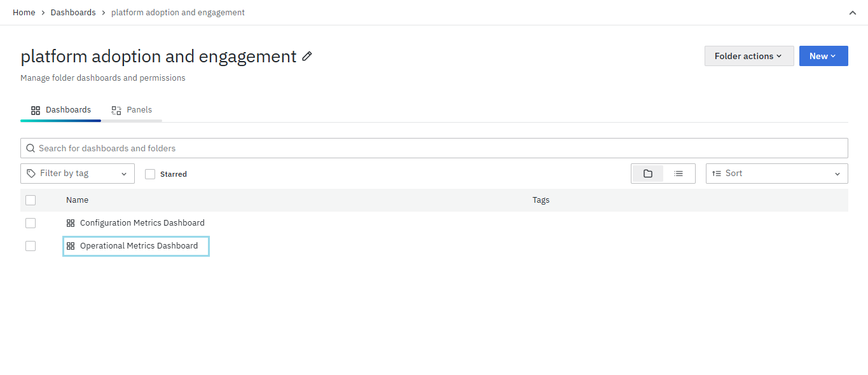868x375 pixels.
Task: Select the Configuration Metrics Dashboard checkbox
Action: click(x=31, y=223)
